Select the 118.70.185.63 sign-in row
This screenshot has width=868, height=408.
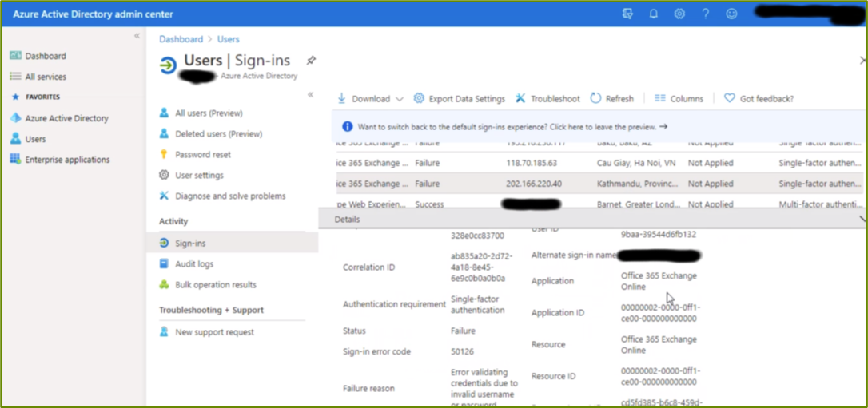coord(599,163)
